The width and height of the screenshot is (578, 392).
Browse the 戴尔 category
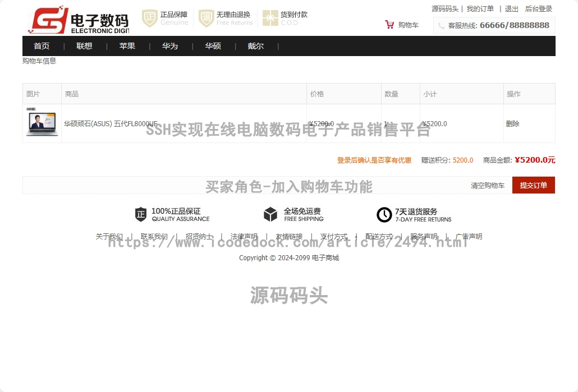(x=255, y=46)
